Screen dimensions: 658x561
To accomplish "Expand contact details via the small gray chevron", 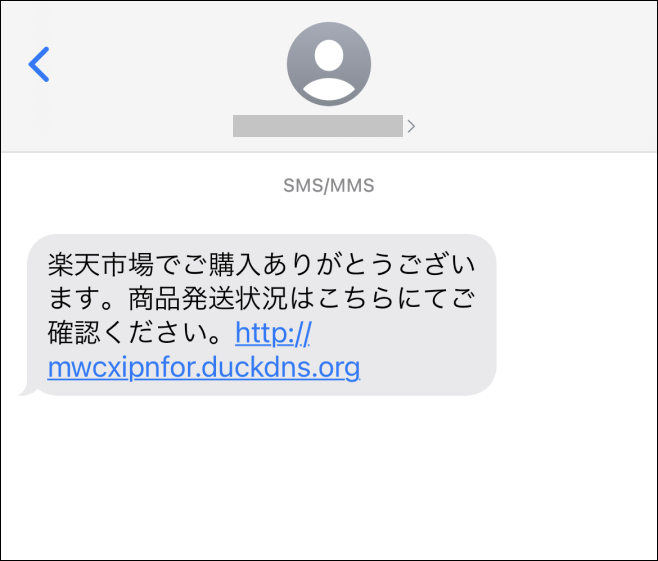I will click(x=411, y=126).
